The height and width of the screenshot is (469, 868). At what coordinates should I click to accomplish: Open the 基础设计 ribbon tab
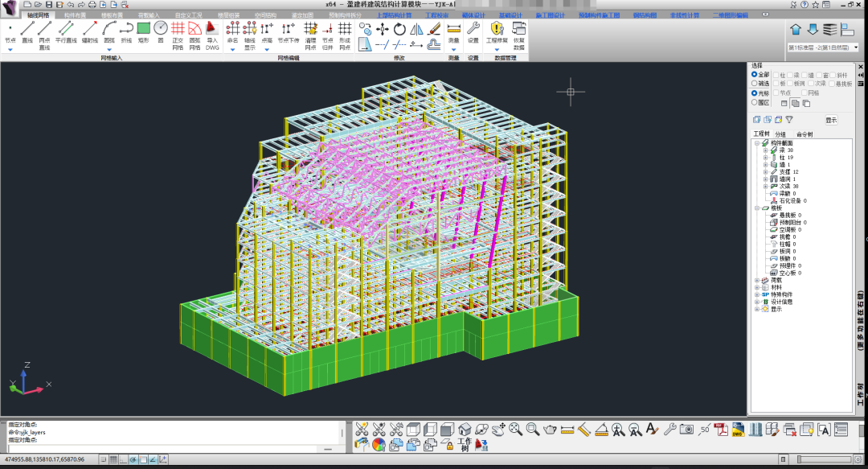point(510,15)
